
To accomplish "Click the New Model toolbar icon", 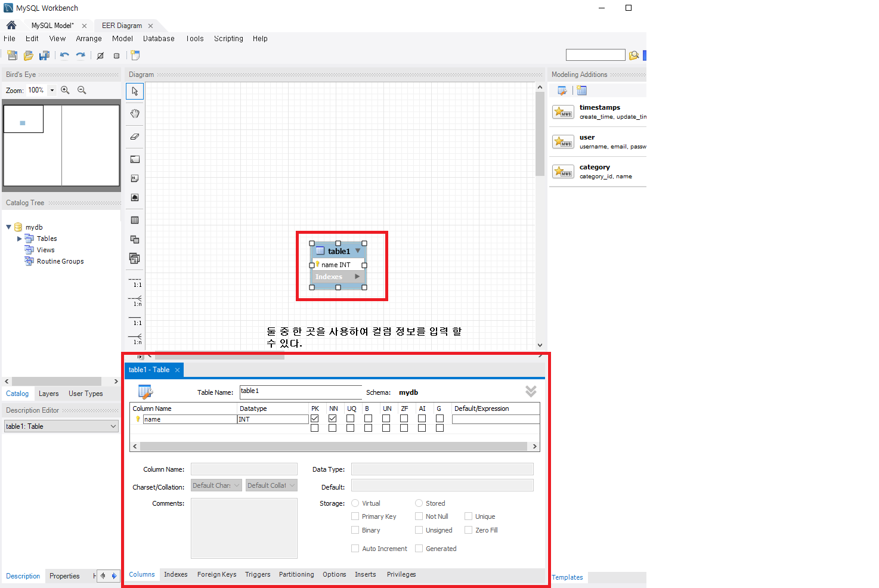I will pyautogui.click(x=12, y=55).
